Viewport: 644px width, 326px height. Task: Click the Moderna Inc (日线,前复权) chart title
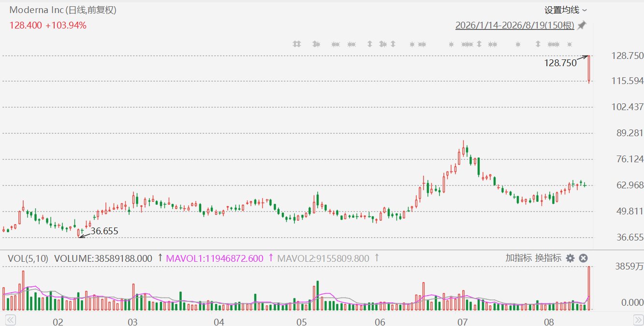tap(63, 10)
